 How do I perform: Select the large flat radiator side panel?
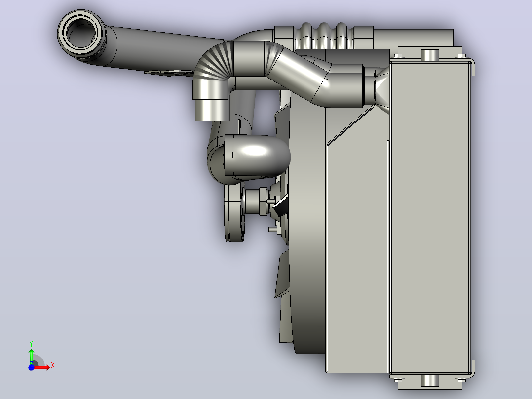point(430,217)
